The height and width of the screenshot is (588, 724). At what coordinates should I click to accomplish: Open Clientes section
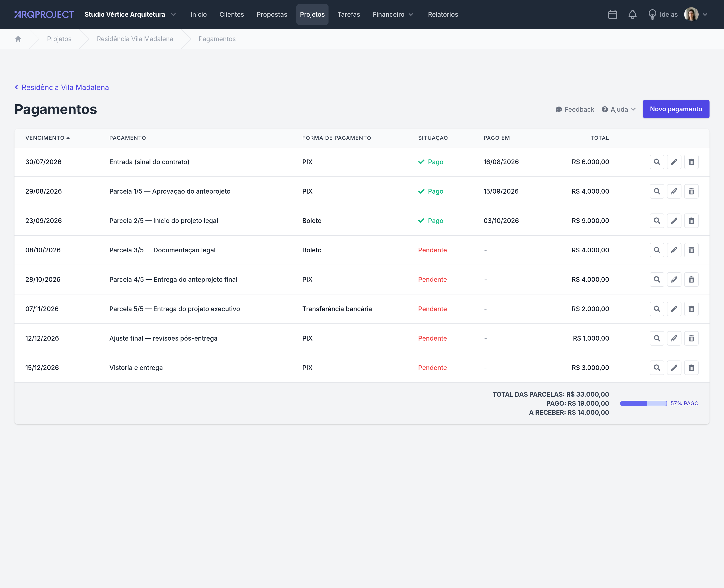(x=232, y=14)
